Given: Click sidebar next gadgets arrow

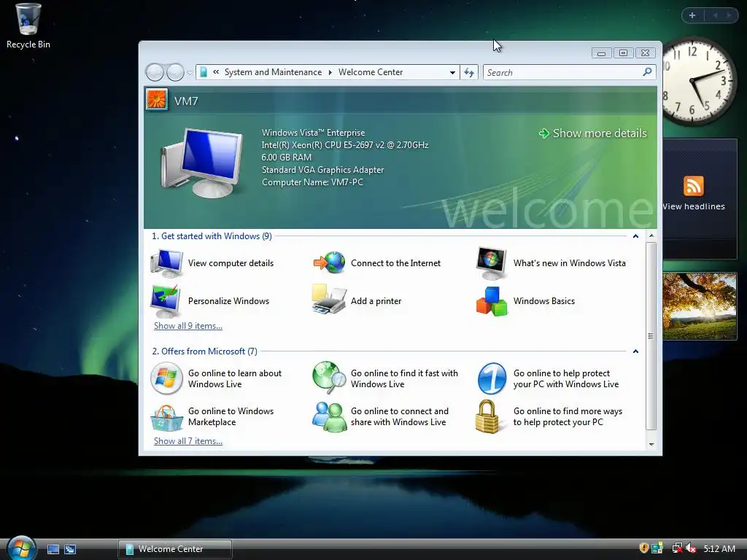Looking at the screenshot, I should [x=729, y=15].
